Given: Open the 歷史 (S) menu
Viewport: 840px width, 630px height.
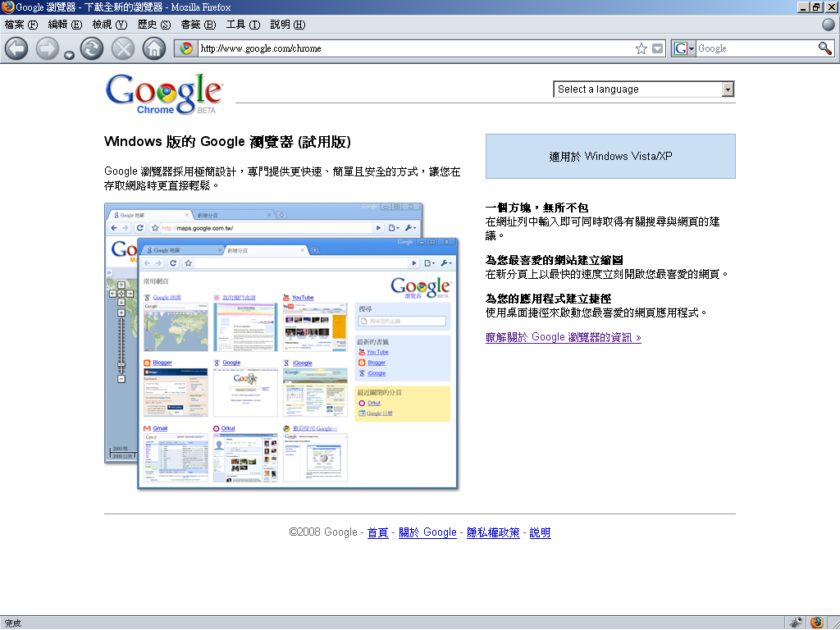Looking at the screenshot, I should pos(154,25).
